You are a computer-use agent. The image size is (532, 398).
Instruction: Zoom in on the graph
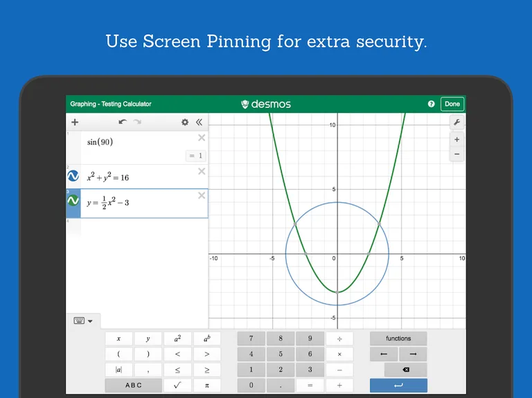[x=456, y=140]
